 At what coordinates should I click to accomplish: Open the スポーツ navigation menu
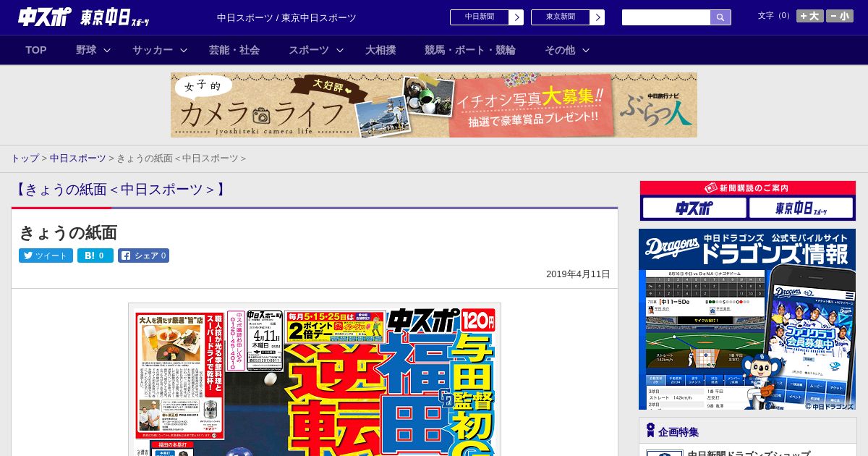309,50
